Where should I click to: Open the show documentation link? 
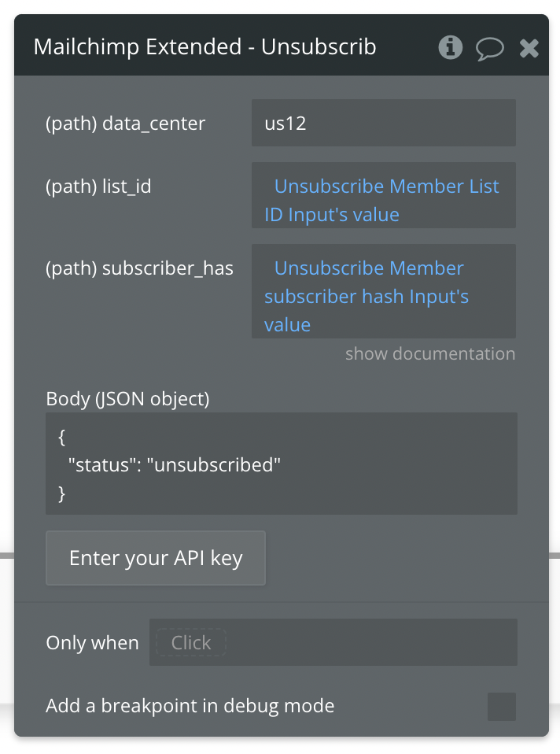[430, 354]
